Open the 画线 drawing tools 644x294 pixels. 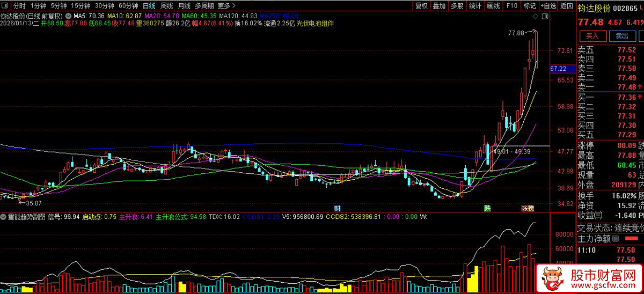pyautogui.click(x=493, y=6)
